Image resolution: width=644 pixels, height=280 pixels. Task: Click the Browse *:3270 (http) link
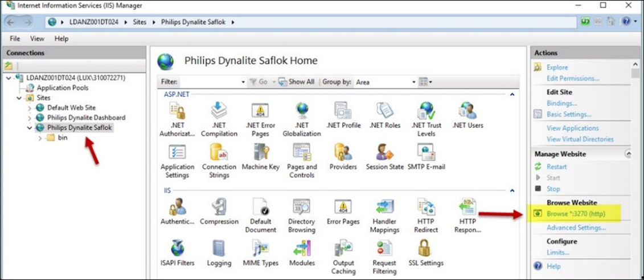575,214
